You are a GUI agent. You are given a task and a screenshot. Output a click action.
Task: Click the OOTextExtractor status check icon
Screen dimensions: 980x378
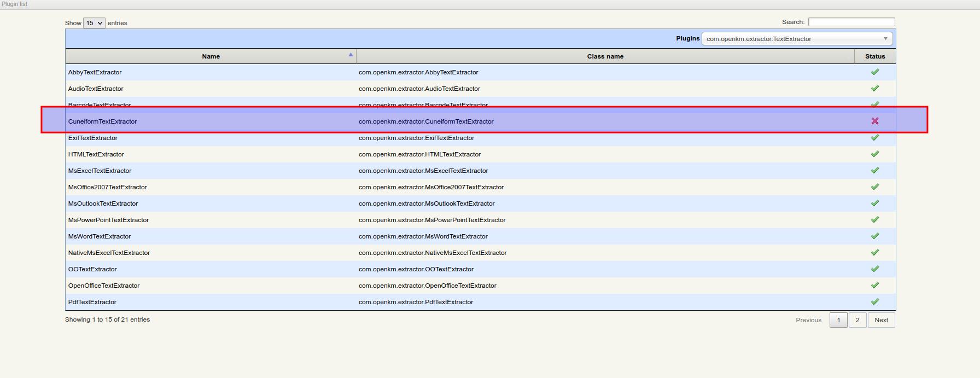coord(874,269)
